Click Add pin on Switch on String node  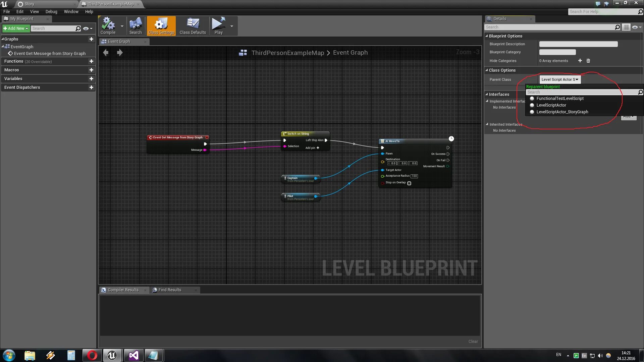312,148
